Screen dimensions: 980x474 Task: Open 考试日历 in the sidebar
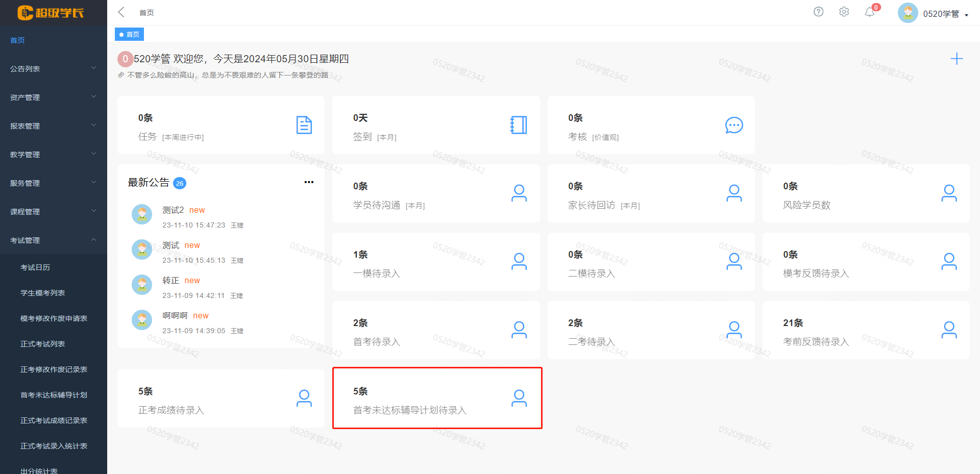(35, 267)
